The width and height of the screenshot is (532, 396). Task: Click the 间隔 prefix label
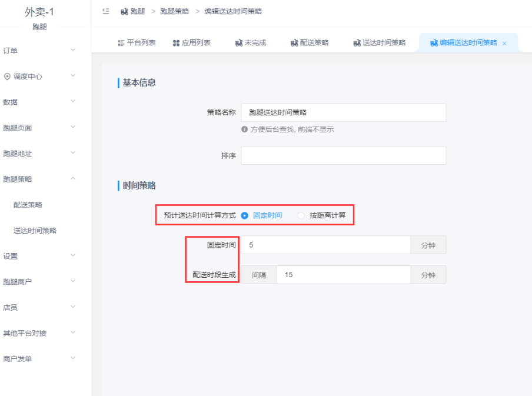pyautogui.click(x=259, y=275)
